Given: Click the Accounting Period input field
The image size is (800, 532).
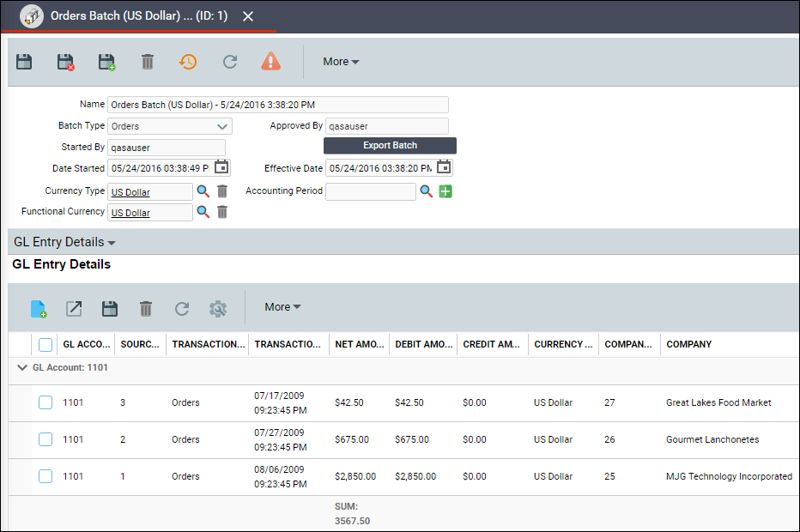Looking at the screenshot, I should pos(371,192).
